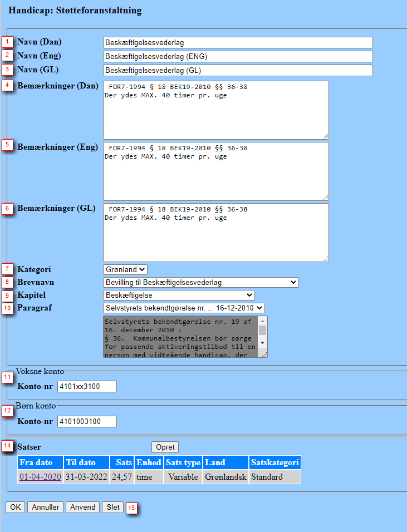Click in the Bemærkninger (Eng) text area
The width and height of the screenshot is (407, 532).
(x=216, y=171)
